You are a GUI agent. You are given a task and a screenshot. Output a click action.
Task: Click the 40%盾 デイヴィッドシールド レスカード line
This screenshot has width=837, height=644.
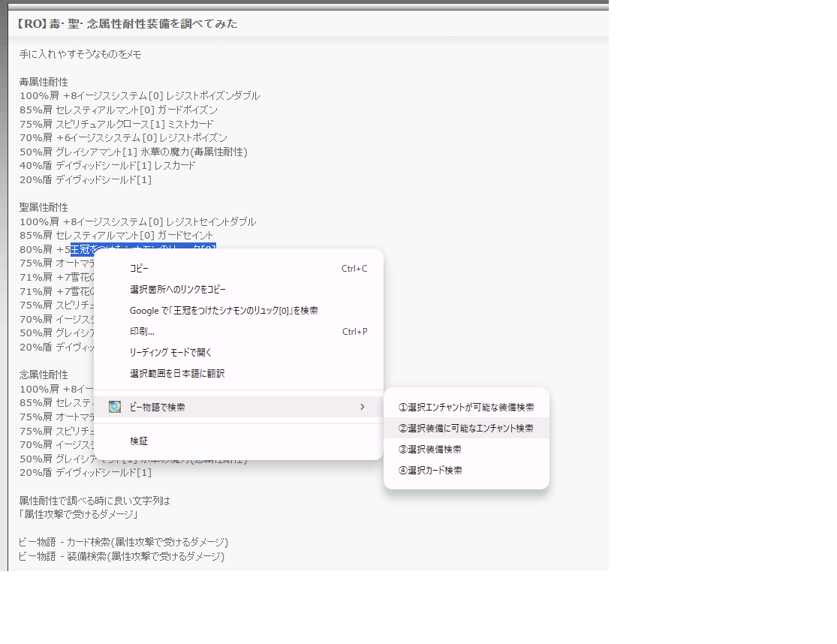107,165
